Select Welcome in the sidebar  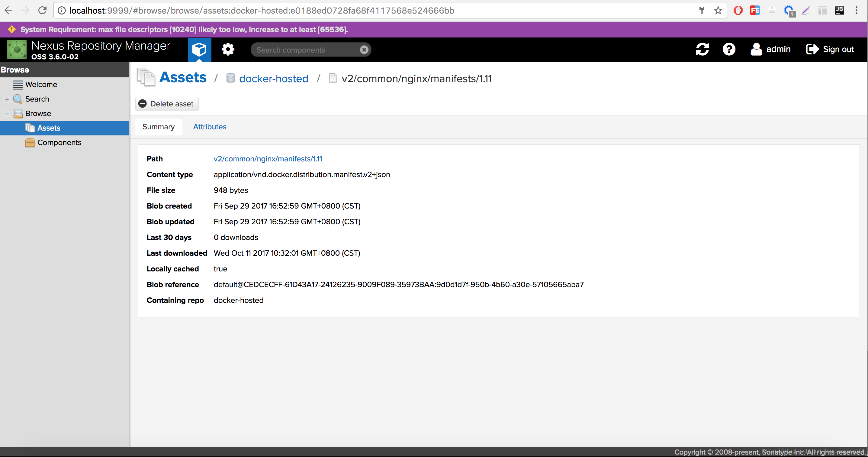41,84
